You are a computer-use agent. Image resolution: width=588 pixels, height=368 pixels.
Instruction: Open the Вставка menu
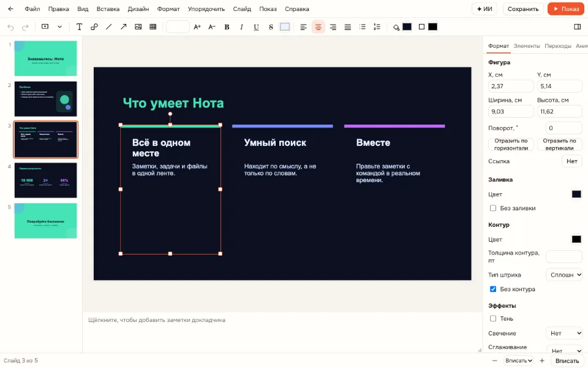(108, 9)
